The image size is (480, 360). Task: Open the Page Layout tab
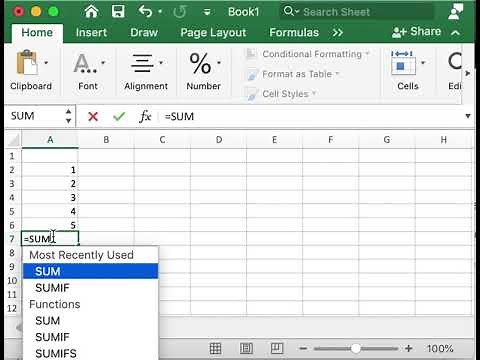click(x=213, y=32)
